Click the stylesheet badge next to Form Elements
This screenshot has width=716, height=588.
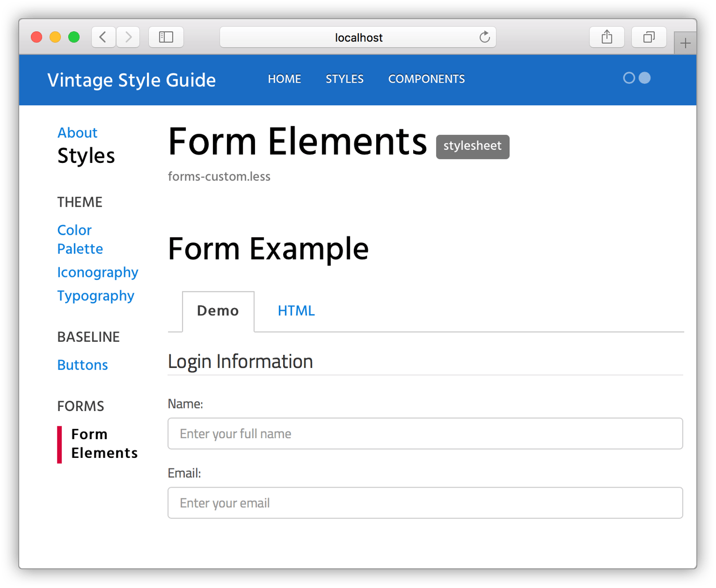click(x=472, y=147)
